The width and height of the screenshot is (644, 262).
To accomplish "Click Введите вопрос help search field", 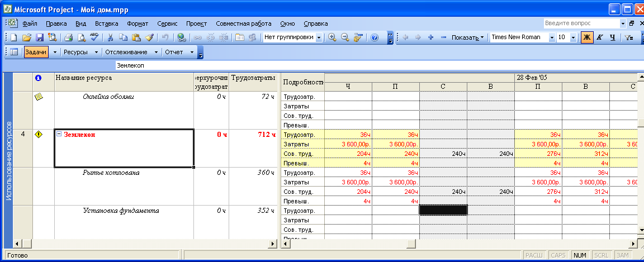I will pyautogui.click(x=581, y=23).
